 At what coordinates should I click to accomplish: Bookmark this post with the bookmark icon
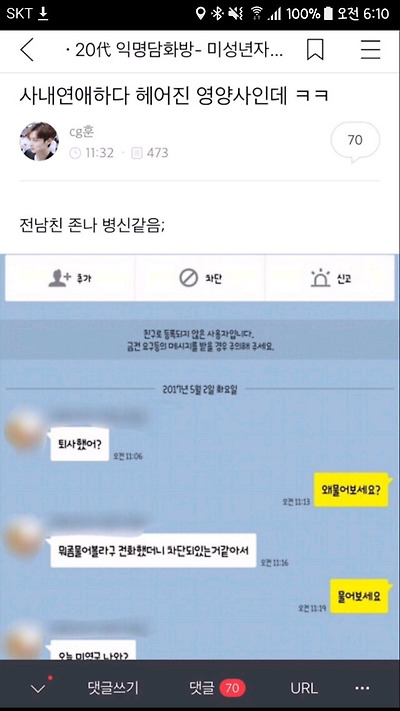pos(315,49)
